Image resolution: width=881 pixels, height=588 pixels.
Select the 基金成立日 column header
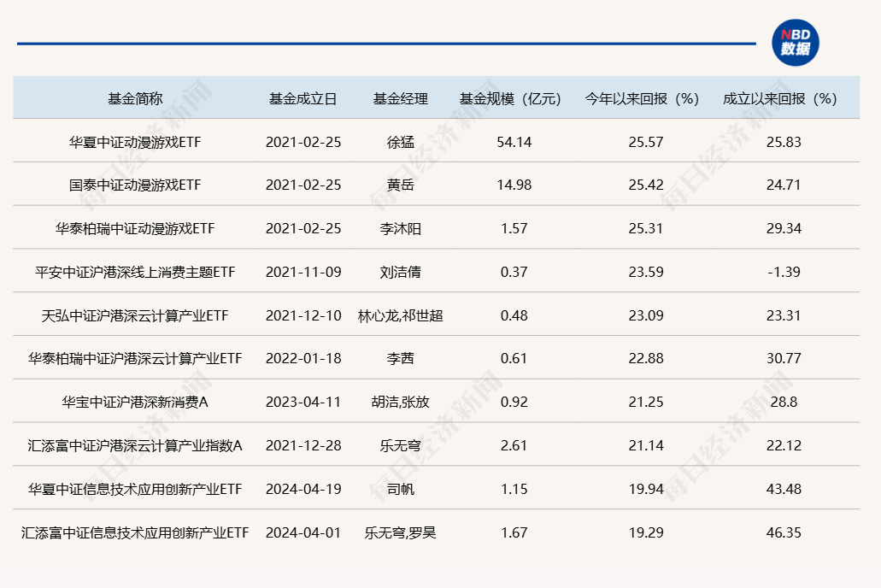(x=302, y=99)
